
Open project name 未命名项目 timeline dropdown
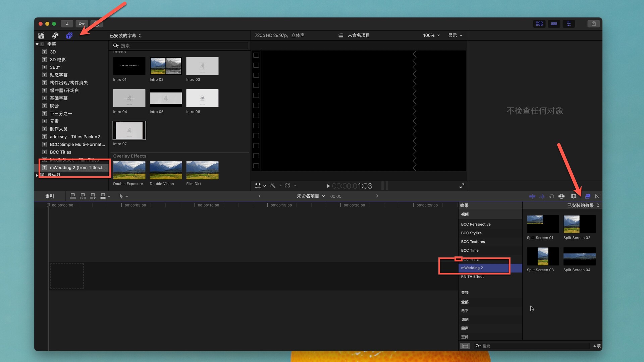311,196
